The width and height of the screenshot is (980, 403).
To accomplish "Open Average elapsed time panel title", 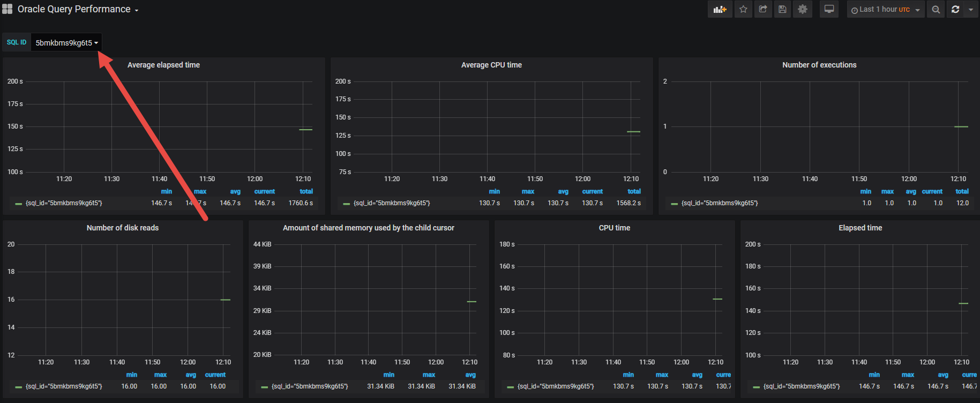I will [163, 65].
